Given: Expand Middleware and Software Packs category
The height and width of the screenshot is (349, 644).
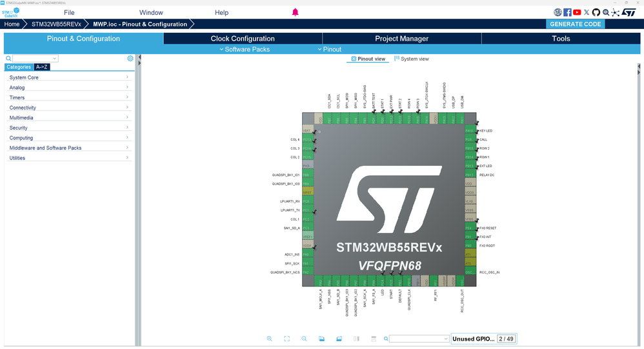Looking at the screenshot, I should tap(69, 148).
